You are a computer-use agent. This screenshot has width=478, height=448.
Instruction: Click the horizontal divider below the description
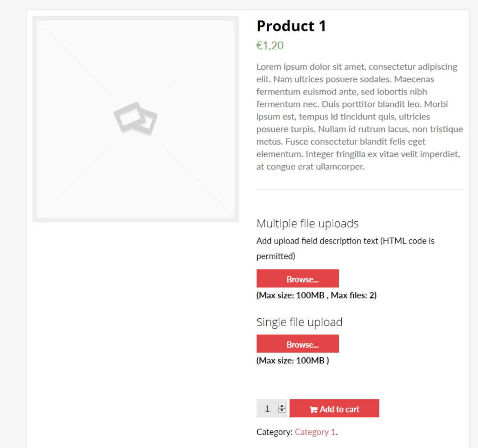tap(359, 190)
